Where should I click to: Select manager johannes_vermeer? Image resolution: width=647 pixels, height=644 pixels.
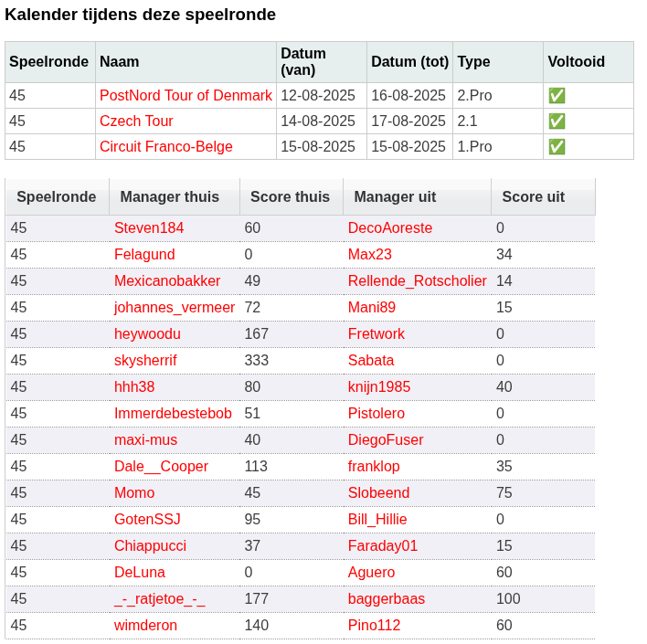tap(175, 307)
